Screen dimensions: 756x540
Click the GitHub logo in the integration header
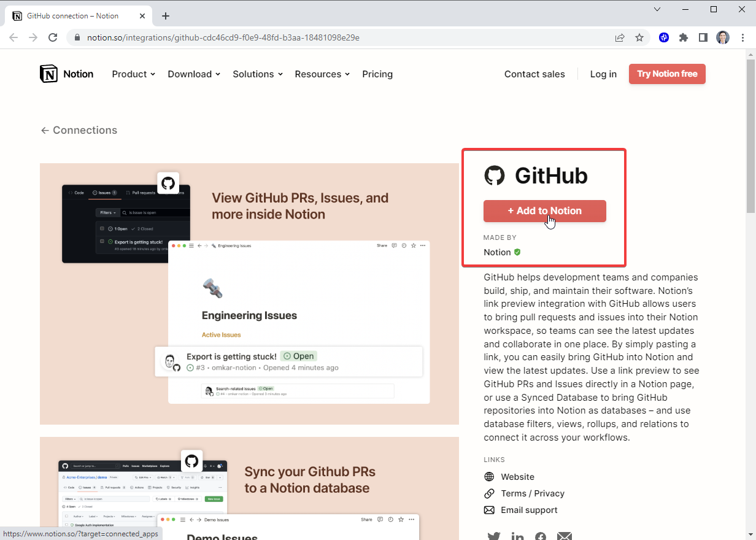(495, 175)
